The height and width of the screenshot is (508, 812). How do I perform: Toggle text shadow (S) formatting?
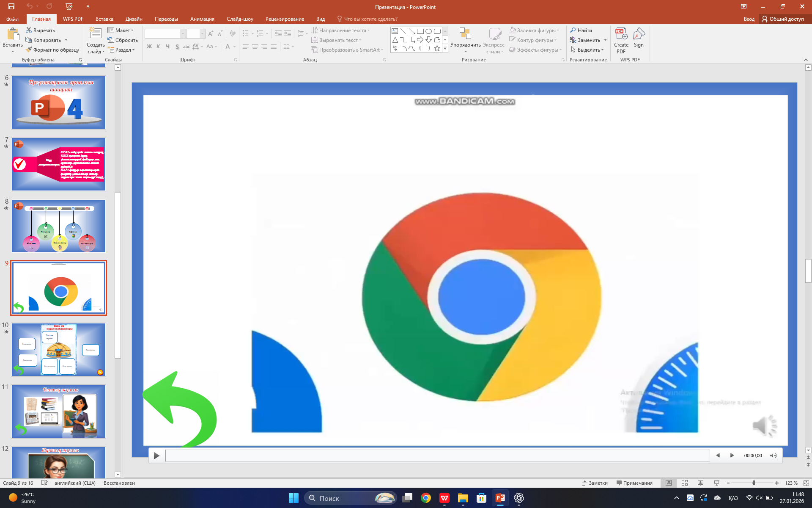pyautogui.click(x=177, y=47)
